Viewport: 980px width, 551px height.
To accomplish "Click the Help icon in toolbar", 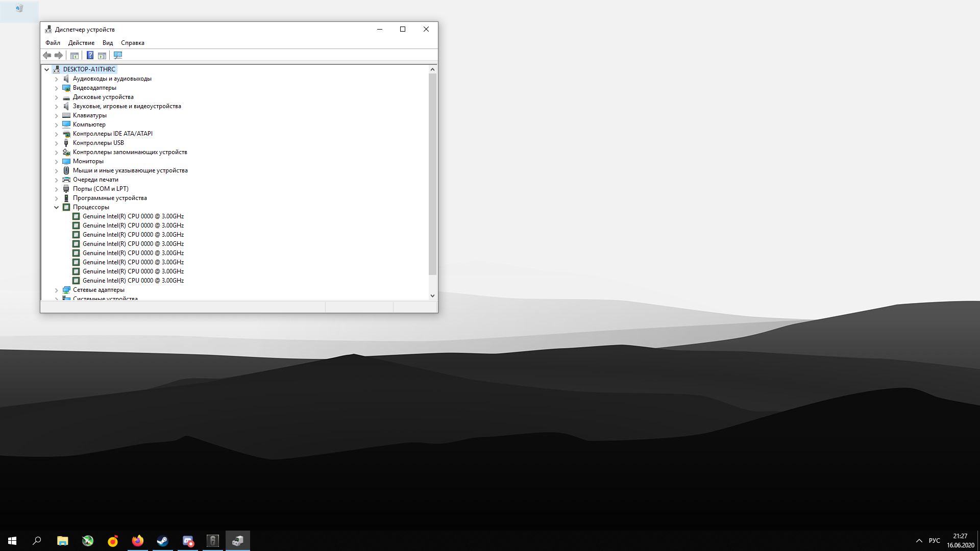I will coord(90,55).
